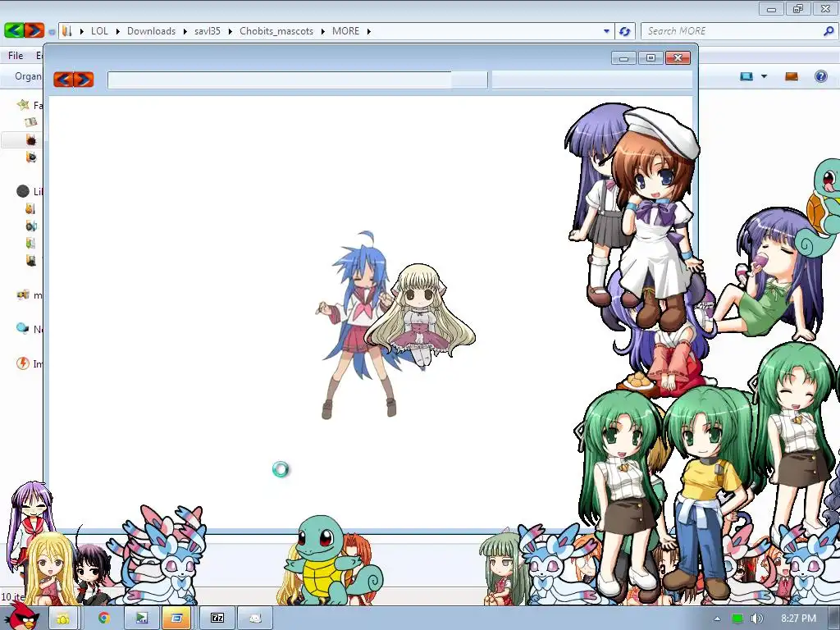Open recent locations arrow beside navigation buttons
Image resolution: width=840 pixels, height=630 pixels.
pos(52,32)
